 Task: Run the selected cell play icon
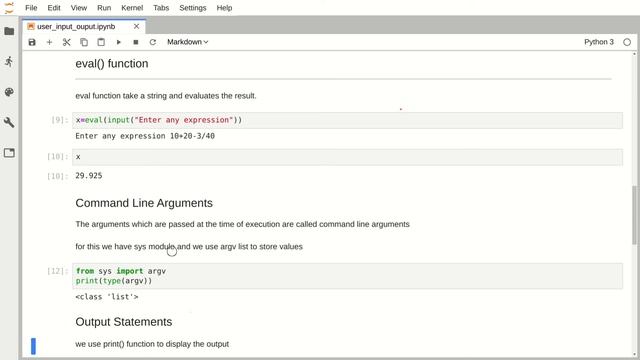[x=118, y=42]
